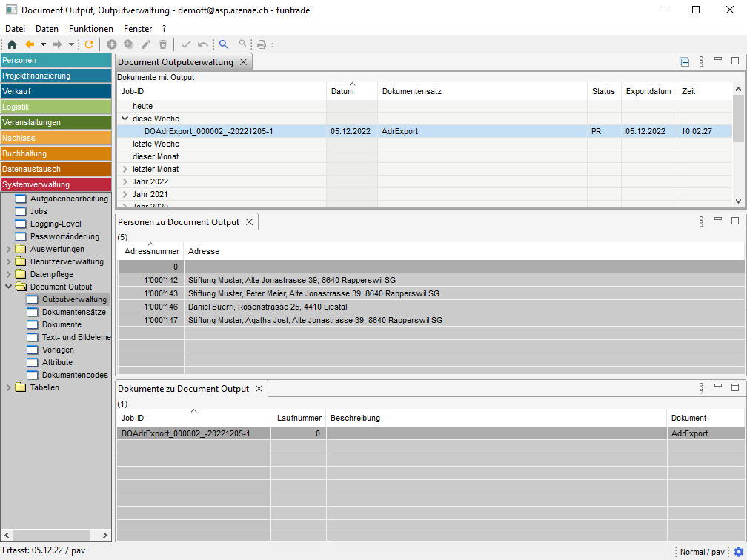The height and width of the screenshot is (560, 747).
Task: Open the Verkauf module
Action: (56, 91)
